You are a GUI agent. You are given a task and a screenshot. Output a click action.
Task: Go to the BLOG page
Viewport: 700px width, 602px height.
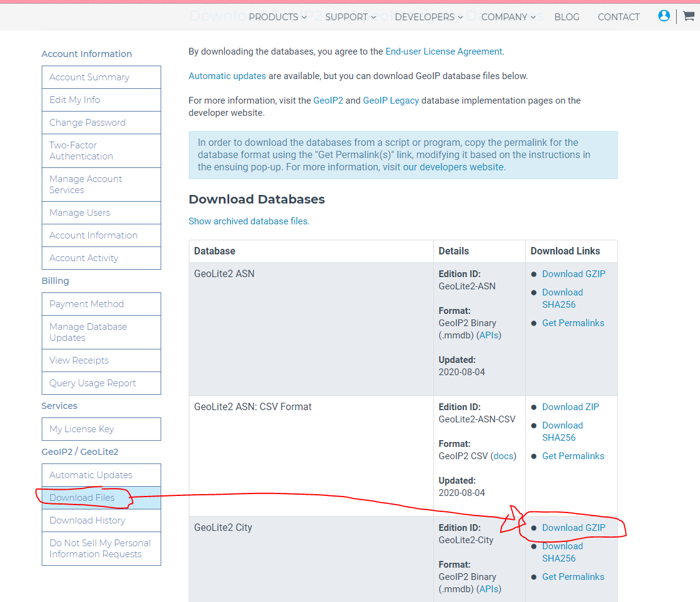tap(566, 17)
